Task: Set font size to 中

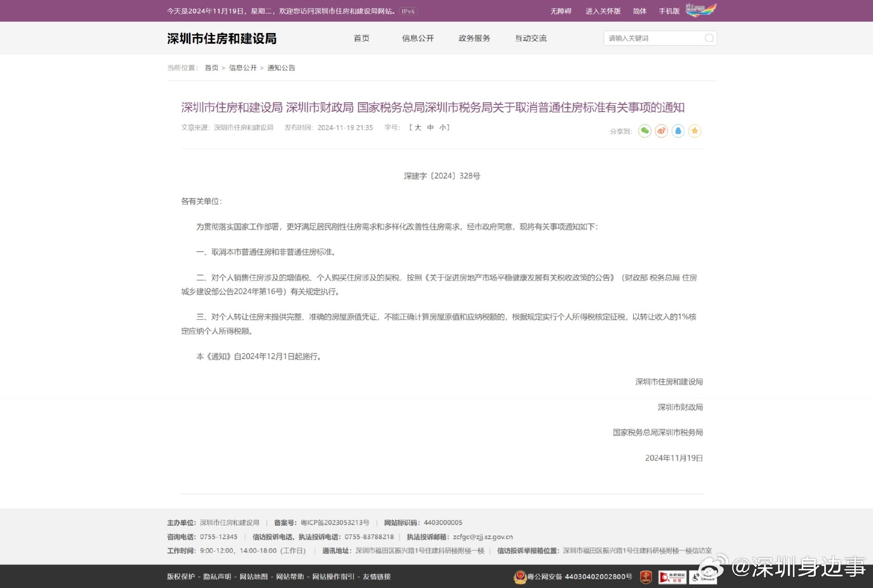Action: (430, 127)
